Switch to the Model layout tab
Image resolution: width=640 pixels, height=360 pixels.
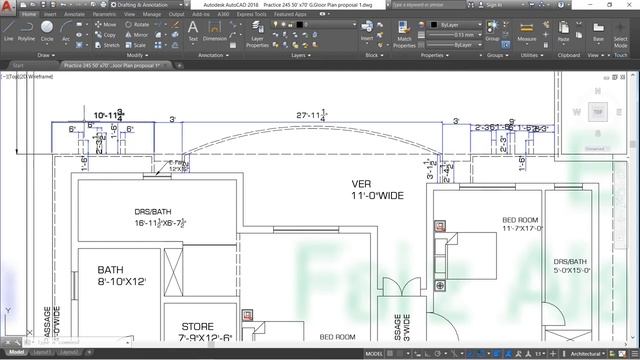pos(16,352)
